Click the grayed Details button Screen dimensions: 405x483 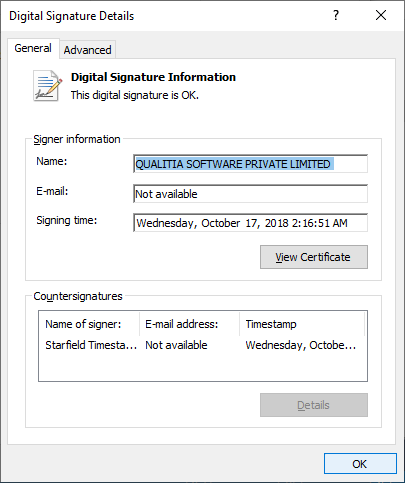point(314,405)
